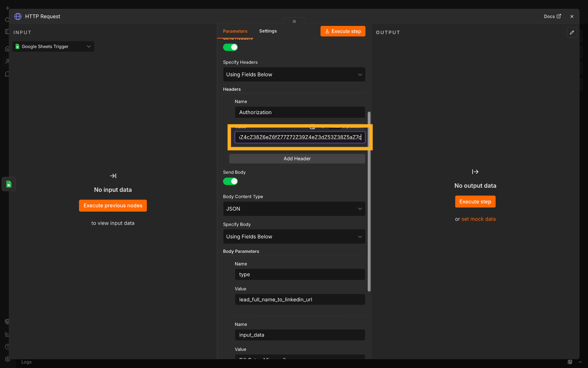Click the header token value field
The width and height of the screenshot is (588, 368).
(x=300, y=137)
